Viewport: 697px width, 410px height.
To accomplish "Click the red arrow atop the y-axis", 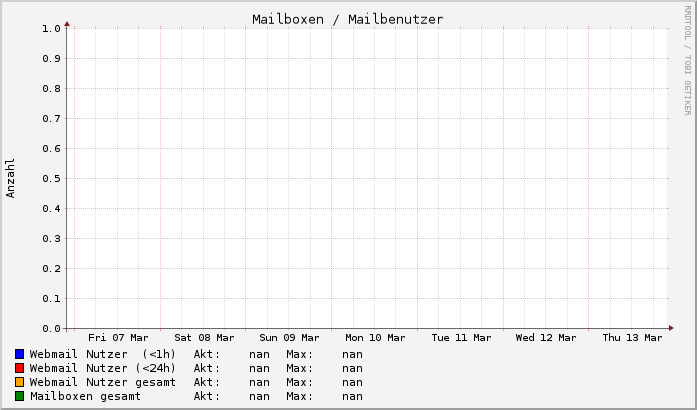I will tap(68, 23).
